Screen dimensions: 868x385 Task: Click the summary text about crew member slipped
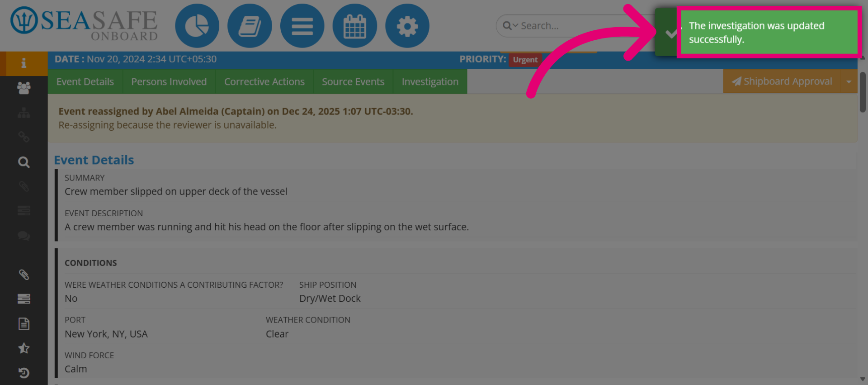(176, 191)
